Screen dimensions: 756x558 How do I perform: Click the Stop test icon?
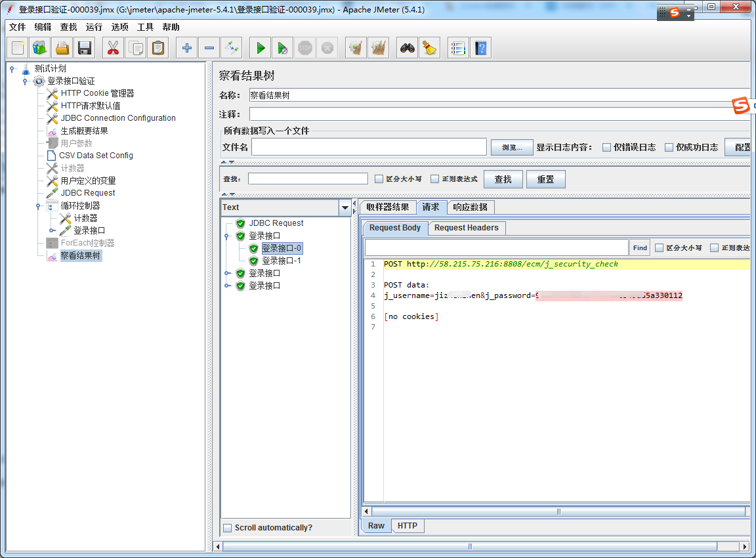point(305,48)
